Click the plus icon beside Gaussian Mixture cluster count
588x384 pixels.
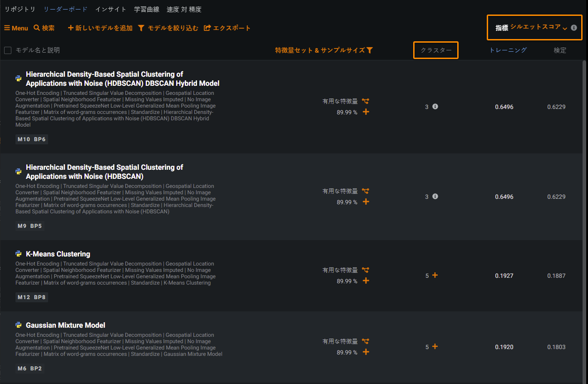click(x=435, y=346)
